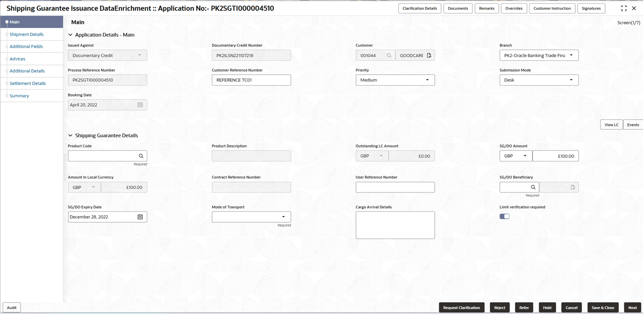Open the Customer lookup search icon
The height and width of the screenshot is (315, 644).
click(389, 55)
